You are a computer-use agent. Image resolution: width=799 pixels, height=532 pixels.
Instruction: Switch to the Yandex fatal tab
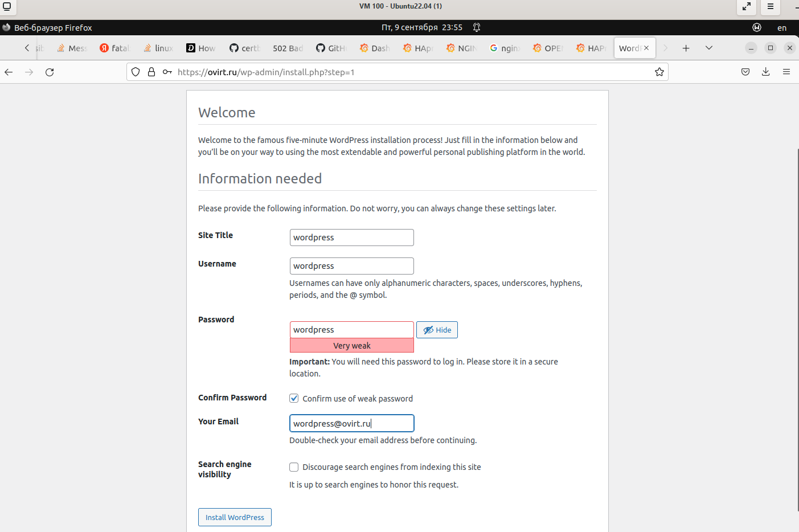[114, 48]
